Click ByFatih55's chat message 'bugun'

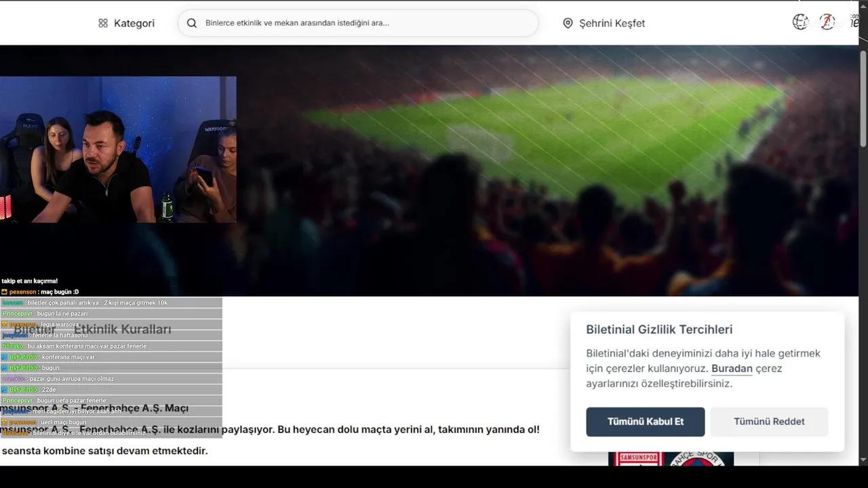coord(51,368)
